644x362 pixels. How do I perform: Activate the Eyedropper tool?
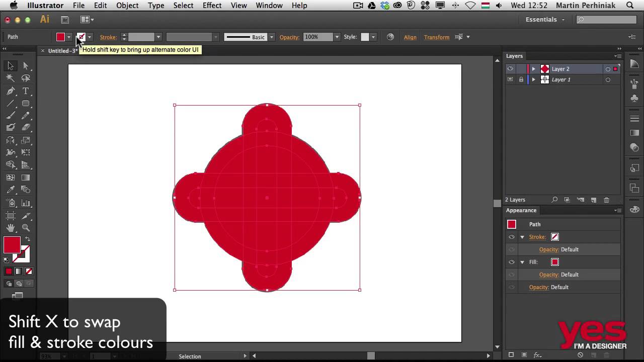tap(10, 190)
